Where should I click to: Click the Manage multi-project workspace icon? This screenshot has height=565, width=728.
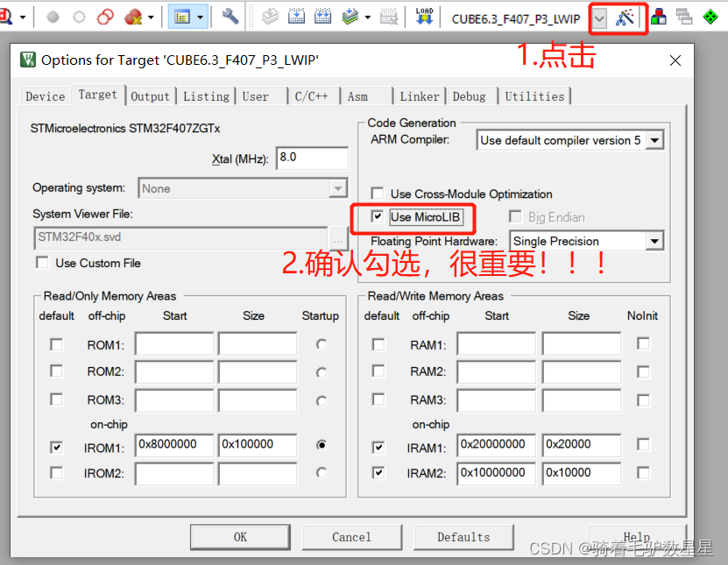coord(684,18)
